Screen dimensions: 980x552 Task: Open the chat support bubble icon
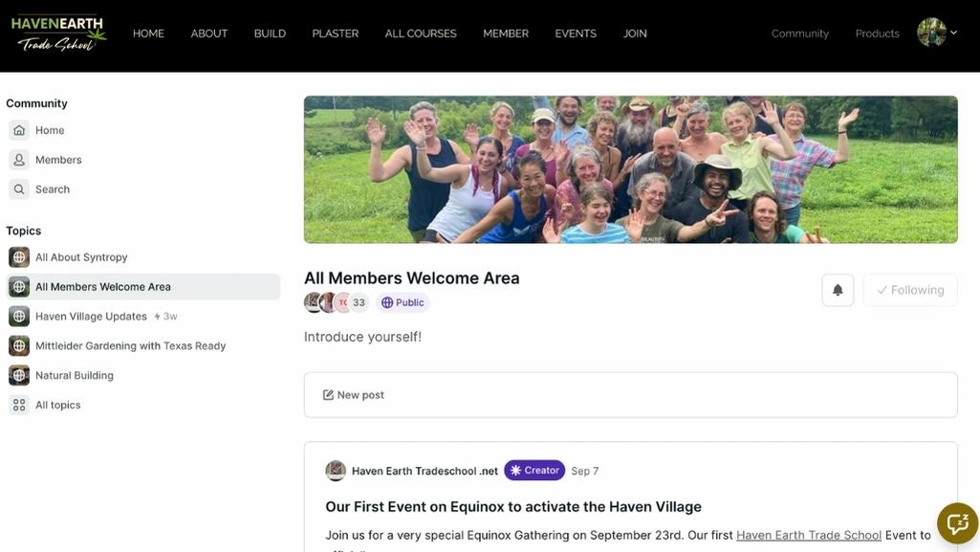pos(957,522)
